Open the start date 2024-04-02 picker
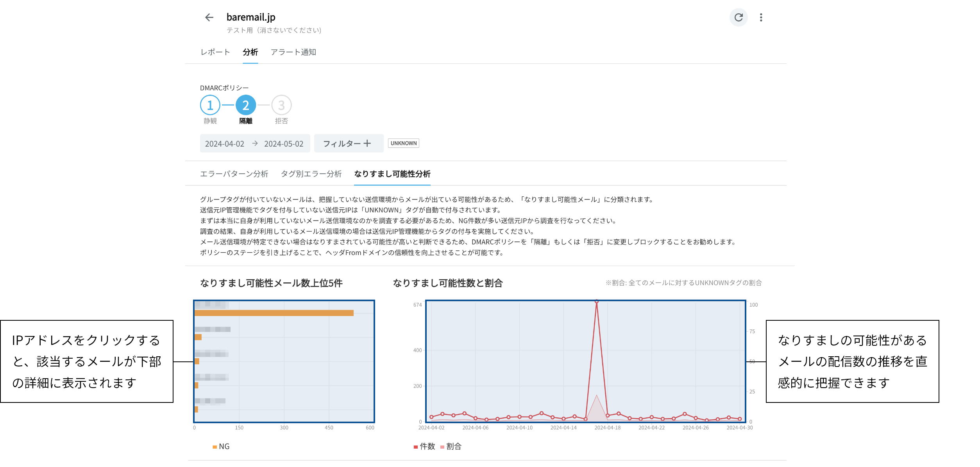The image size is (980, 467). (x=225, y=144)
